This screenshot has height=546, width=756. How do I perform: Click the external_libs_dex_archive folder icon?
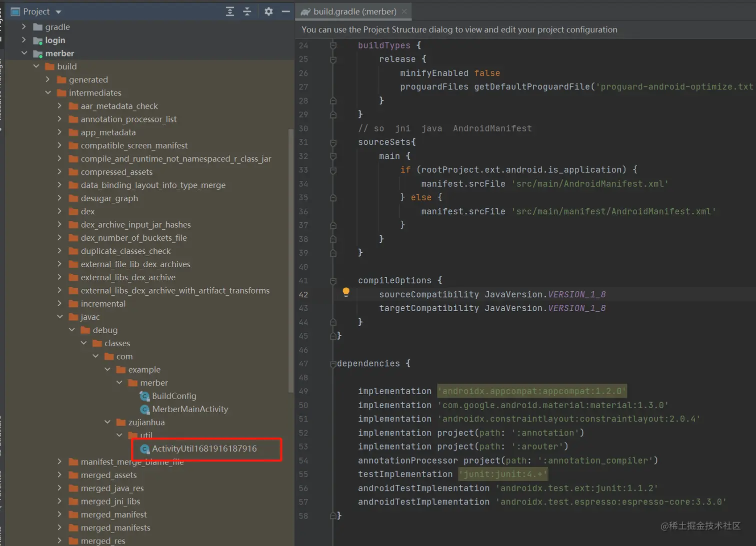tap(73, 277)
